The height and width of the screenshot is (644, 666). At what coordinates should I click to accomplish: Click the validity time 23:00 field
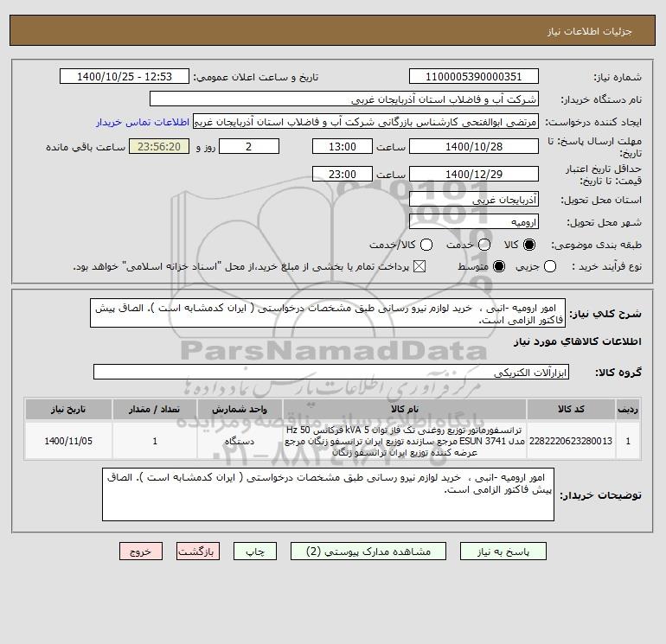343,174
